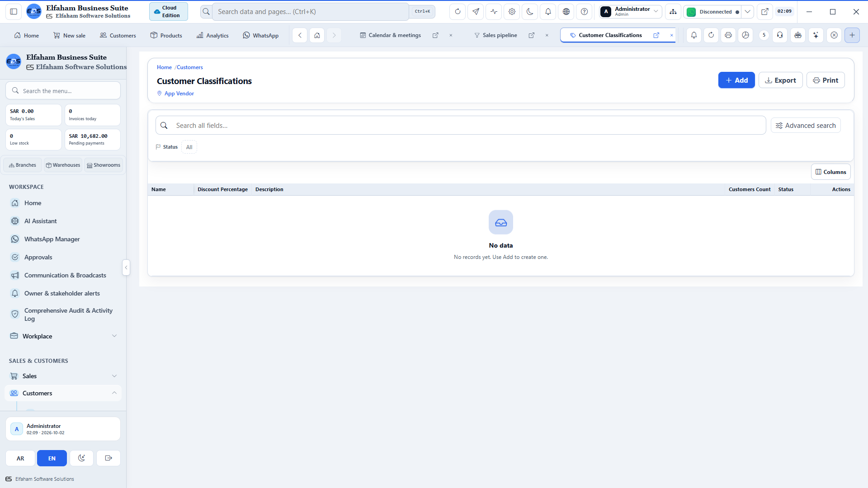Toggle dark mode with the top bar moon icon
Viewport: 868px width, 488px height.
pos(530,12)
